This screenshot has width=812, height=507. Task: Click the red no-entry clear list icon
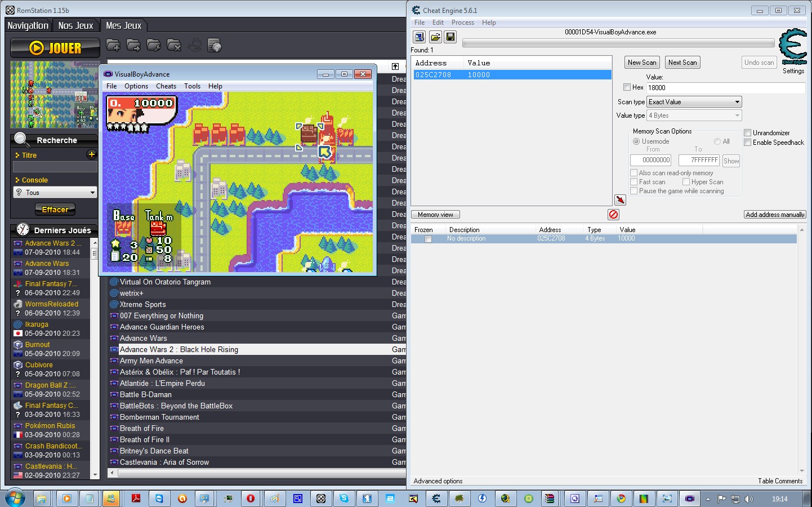click(x=613, y=214)
